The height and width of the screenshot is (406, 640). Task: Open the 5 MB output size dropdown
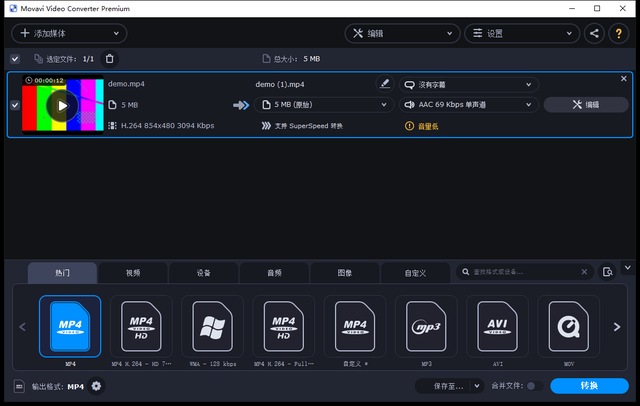pos(323,105)
